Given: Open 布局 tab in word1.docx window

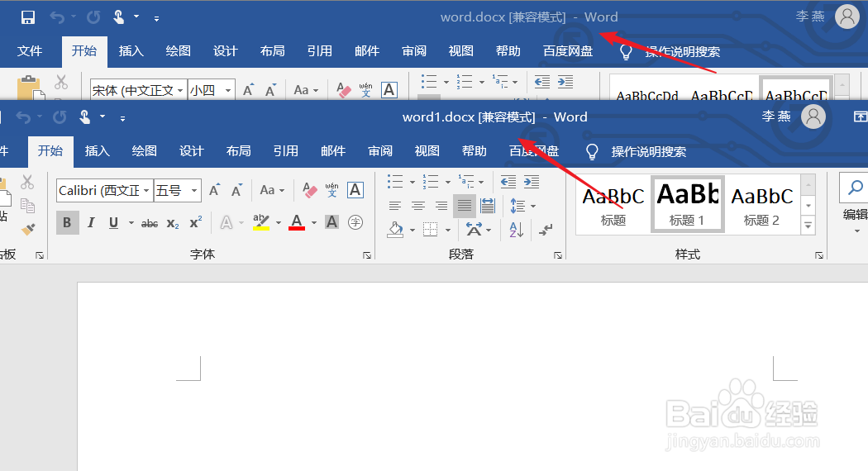Looking at the screenshot, I should tap(239, 151).
